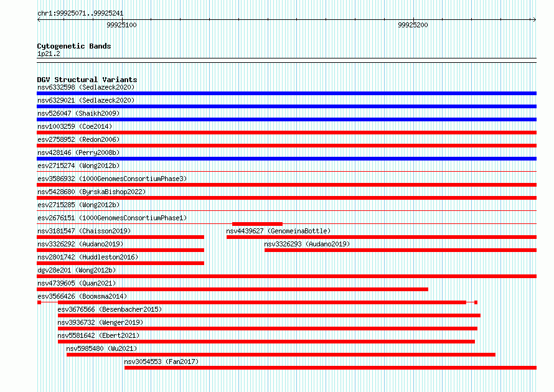Select the Cytogenetic Bands track title
Viewport: 554px width, 392px height.
74,46
